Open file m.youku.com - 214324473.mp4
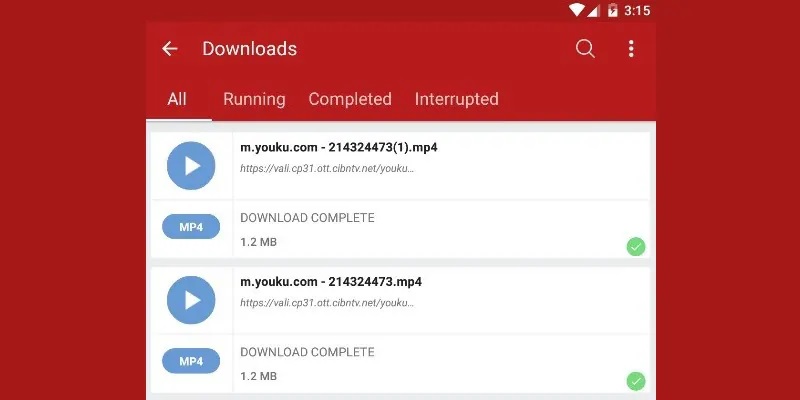Viewport: 800px width, 400px height. point(331,282)
